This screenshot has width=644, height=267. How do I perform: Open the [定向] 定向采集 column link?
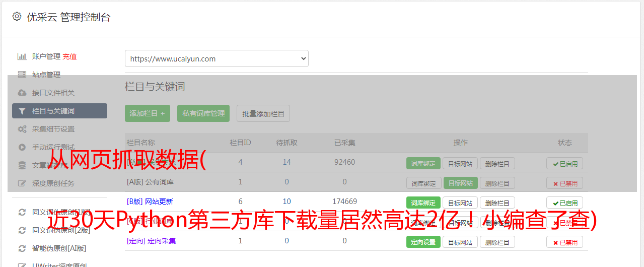click(152, 241)
